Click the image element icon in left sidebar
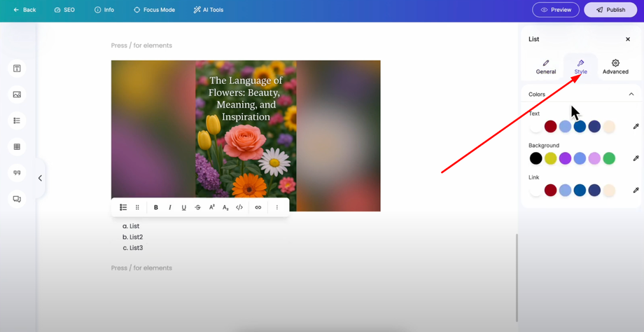The width and height of the screenshot is (644, 332). [x=17, y=95]
